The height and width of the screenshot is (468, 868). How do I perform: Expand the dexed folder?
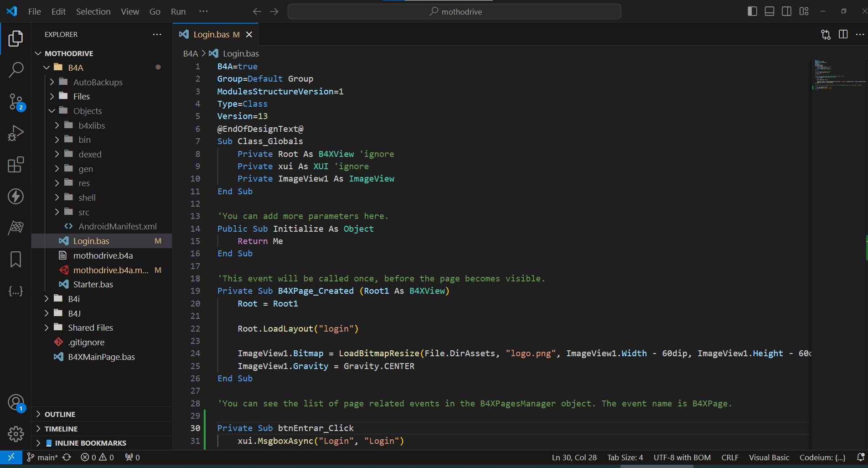point(103,154)
